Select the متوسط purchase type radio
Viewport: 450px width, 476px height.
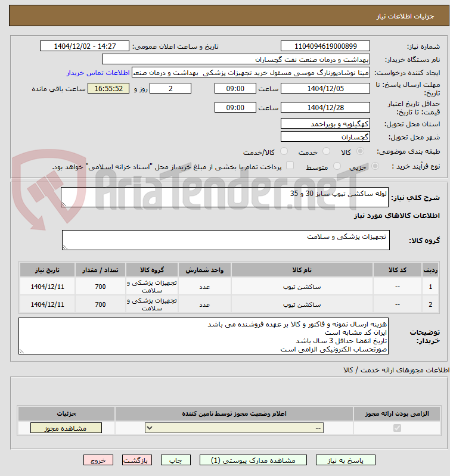[337, 166]
